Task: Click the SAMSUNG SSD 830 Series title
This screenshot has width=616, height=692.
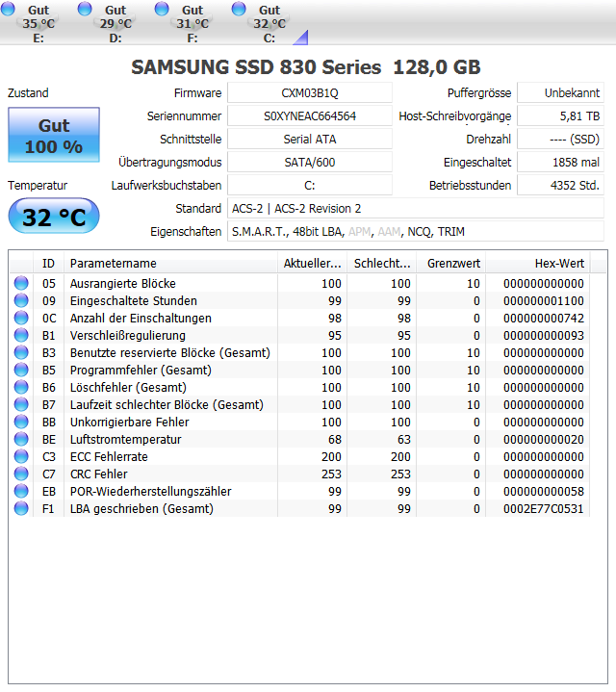Action: tap(306, 67)
